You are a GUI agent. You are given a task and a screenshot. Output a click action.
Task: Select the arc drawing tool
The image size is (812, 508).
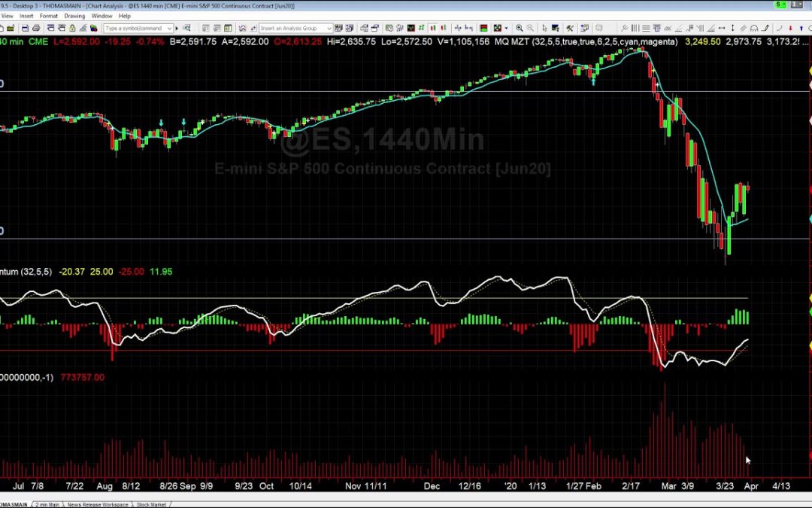779,28
